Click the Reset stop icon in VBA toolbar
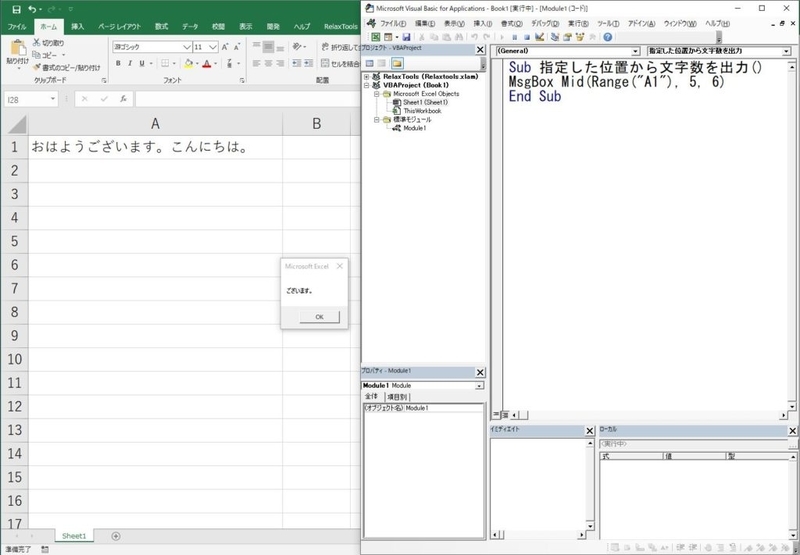800x555 pixels. tap(527, 37)
